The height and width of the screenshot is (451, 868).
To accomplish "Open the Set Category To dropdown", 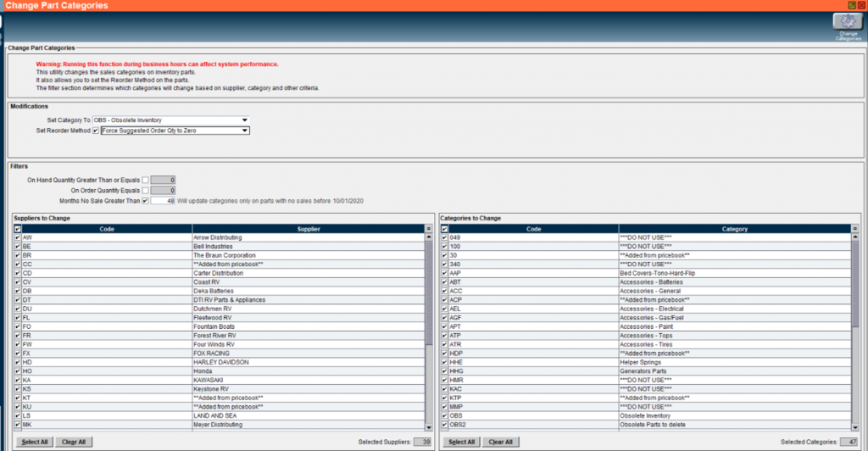I will pos(244,120).
